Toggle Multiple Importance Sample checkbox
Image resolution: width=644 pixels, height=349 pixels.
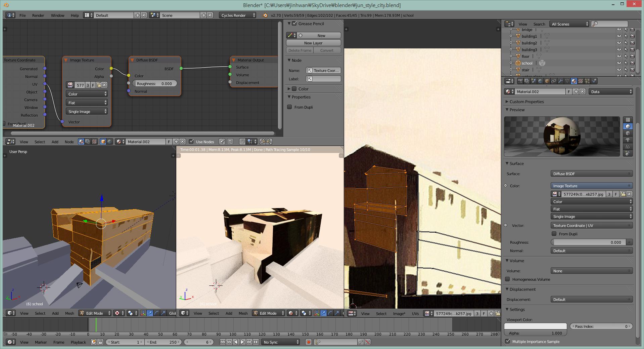[x=508, y=341]
